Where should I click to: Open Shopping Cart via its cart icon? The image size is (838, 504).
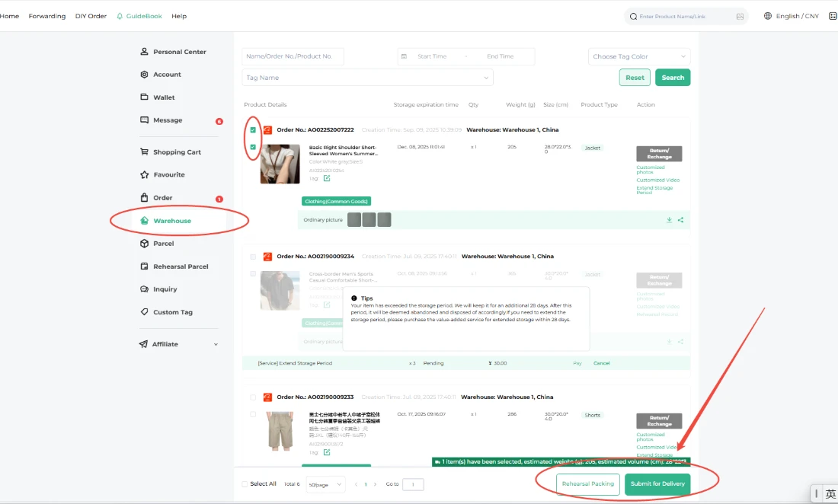pos(145,152)
